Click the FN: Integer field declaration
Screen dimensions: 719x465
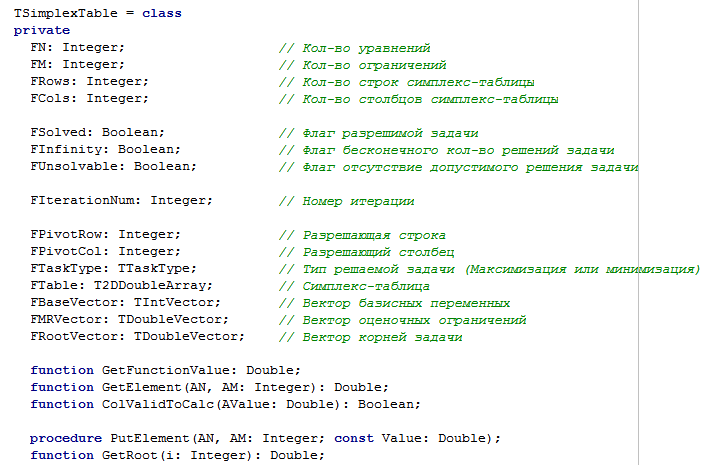77,47
